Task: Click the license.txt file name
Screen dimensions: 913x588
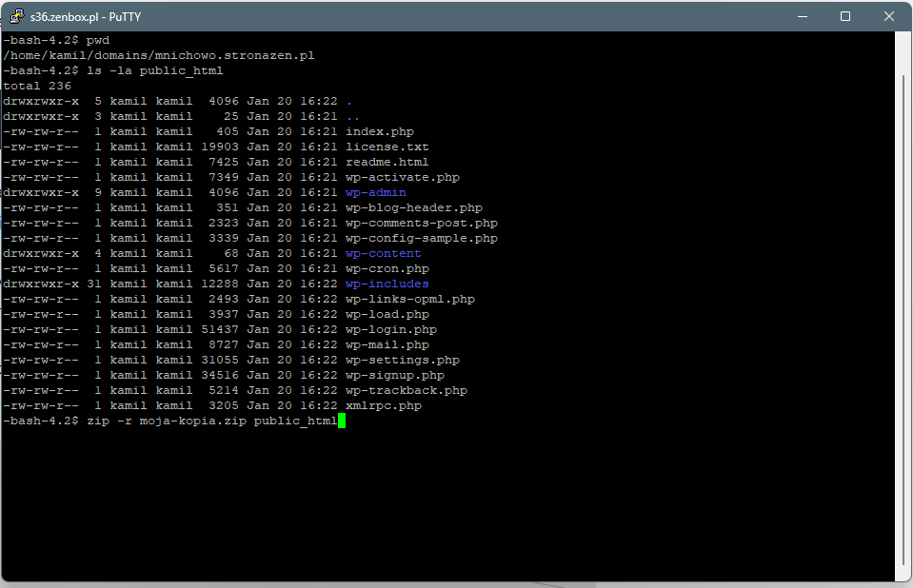Action: click(x=387, y=147)
